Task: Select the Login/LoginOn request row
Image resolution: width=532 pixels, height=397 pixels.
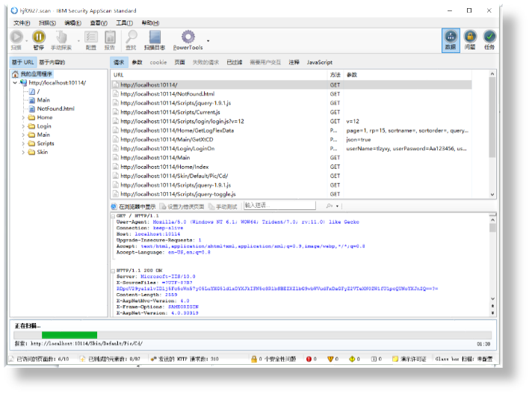Action: [291, 149]
